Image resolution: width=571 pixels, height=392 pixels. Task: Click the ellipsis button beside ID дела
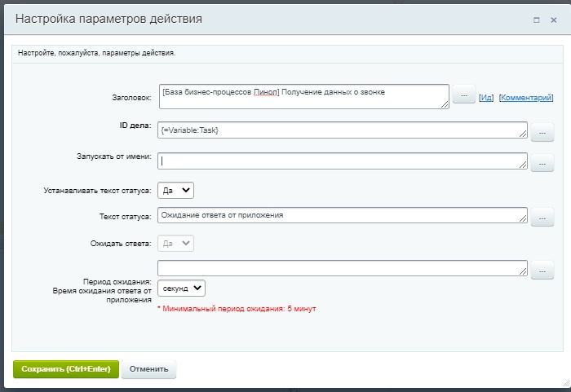point(542,130)
